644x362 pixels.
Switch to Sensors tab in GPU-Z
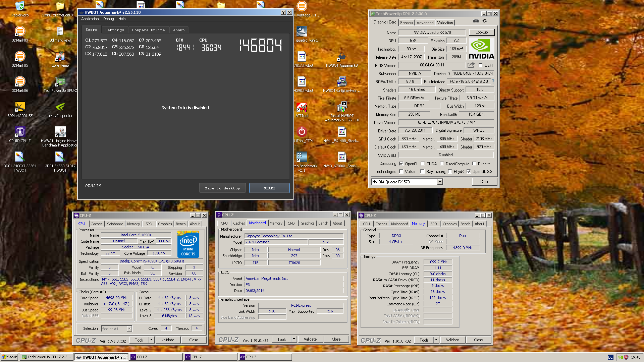(407, 22)
